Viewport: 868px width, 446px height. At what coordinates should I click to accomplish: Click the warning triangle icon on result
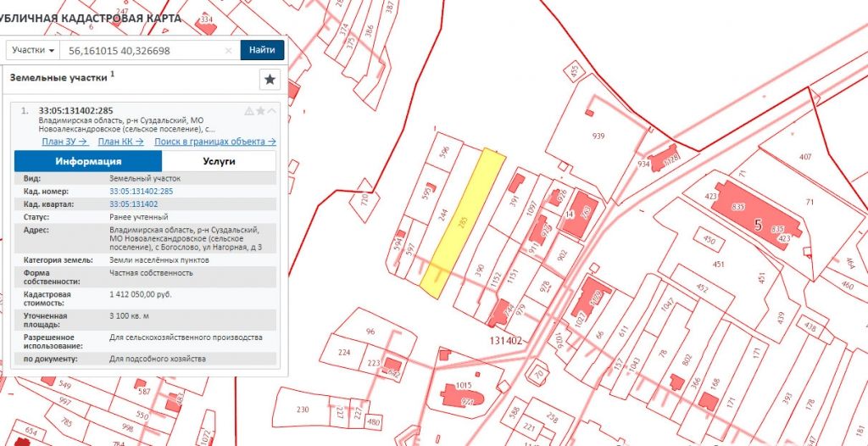point(248,111)
